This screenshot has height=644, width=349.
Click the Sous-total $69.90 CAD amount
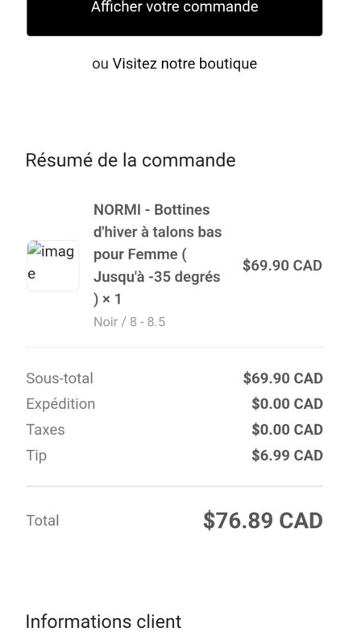pyautogui.click(x=283, y=378)
